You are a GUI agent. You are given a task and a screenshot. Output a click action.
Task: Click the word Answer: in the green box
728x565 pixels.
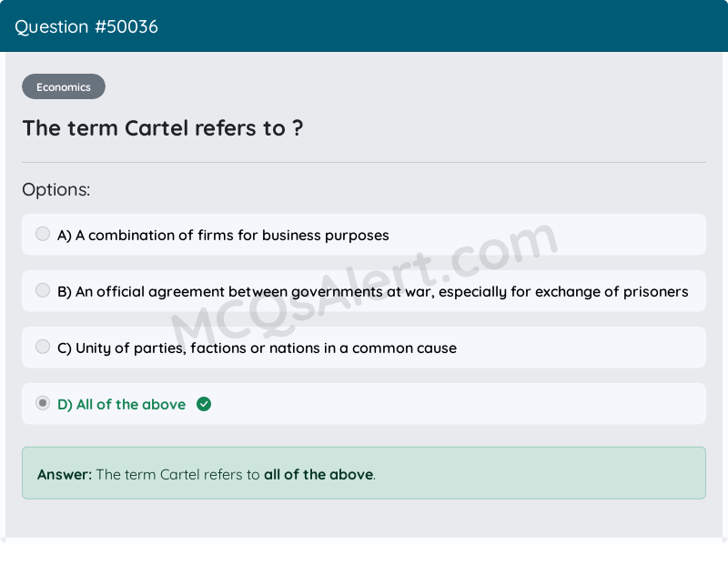tap(58, 474)
